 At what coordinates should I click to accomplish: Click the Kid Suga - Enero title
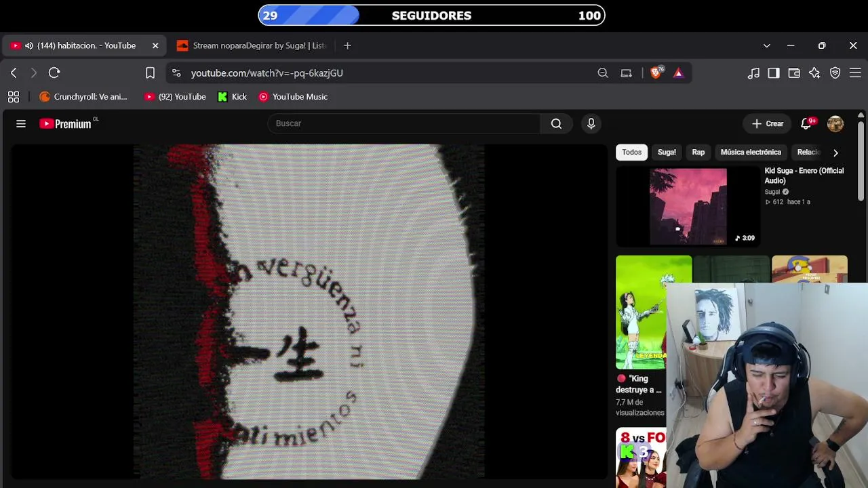point(804,176)
